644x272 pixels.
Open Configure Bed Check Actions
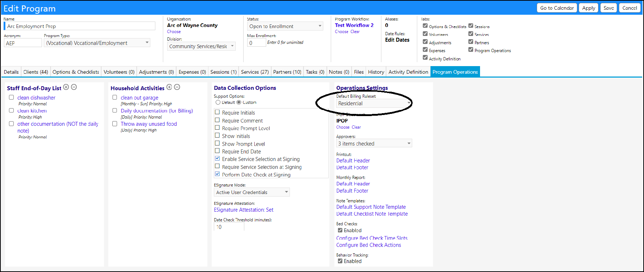click(x=368, y=245)
